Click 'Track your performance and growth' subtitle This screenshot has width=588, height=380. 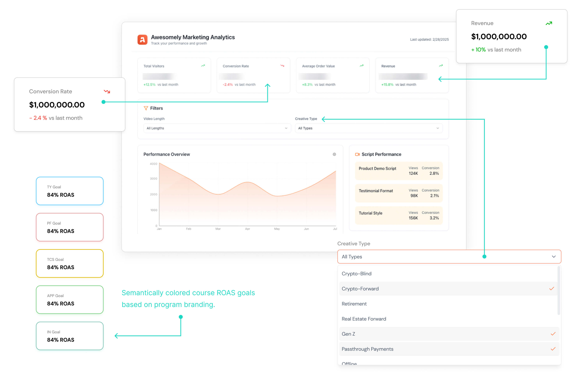[x=179, y=43]
